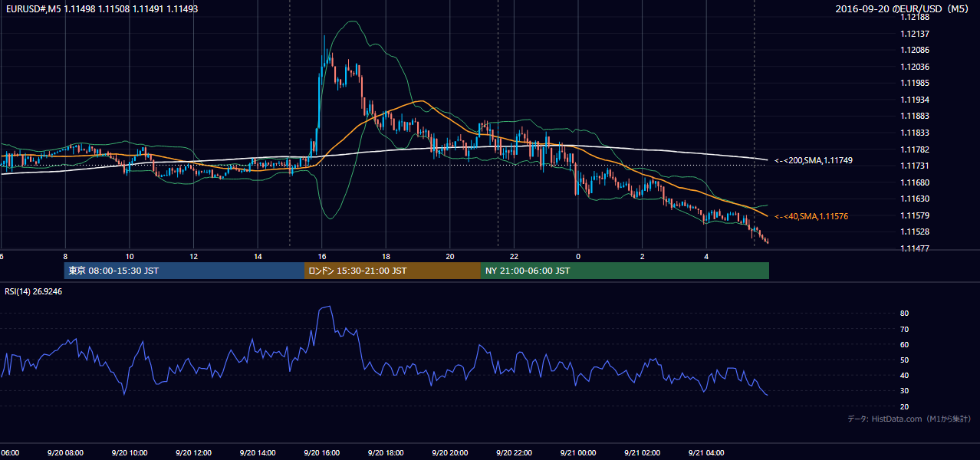The image size is (980, 460).
Task: Click the 9/20 10:00 date axis label
Action: pyautogui.click(x=130, y=453)
